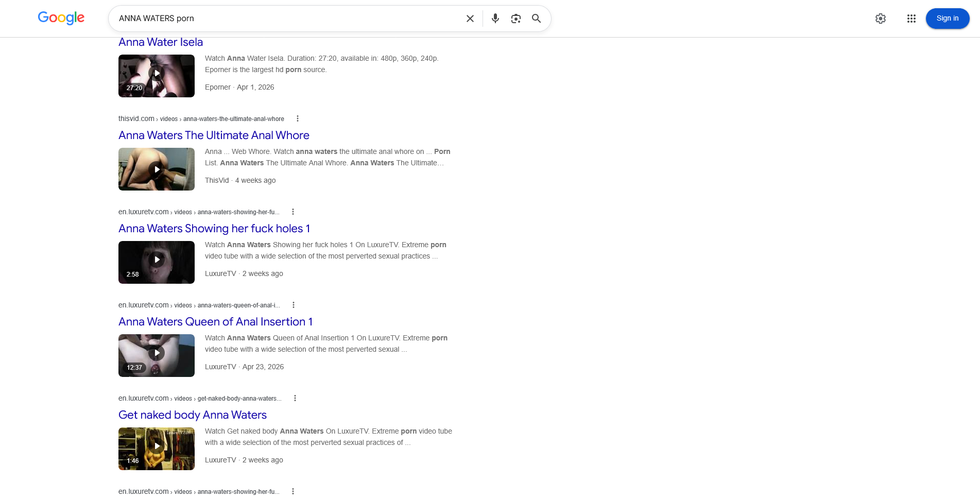Submit search with the magnifying glass icon
Image resolution: width=980 pixels, height=499 pixels.
537,19
